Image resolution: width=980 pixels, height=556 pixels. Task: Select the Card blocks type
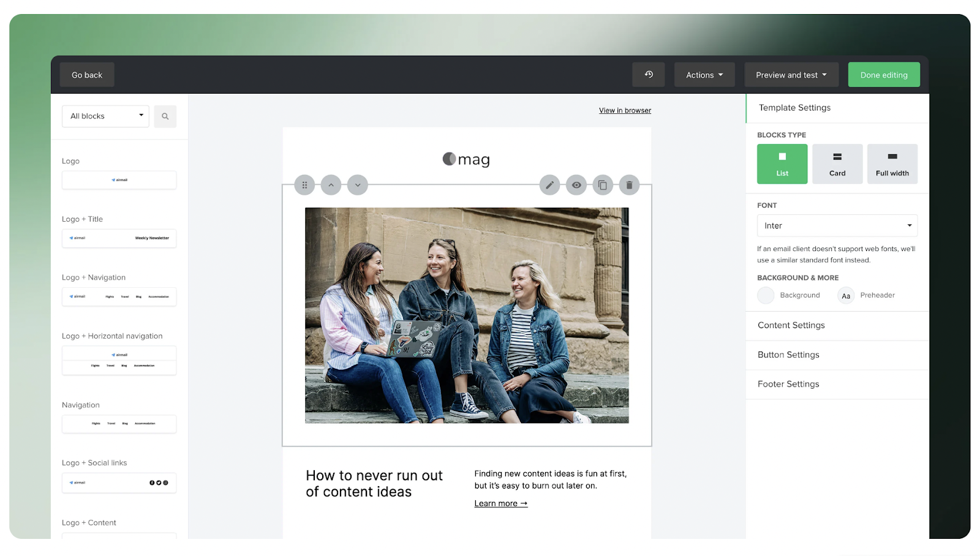pyautogui.click(x=837, y=164)
